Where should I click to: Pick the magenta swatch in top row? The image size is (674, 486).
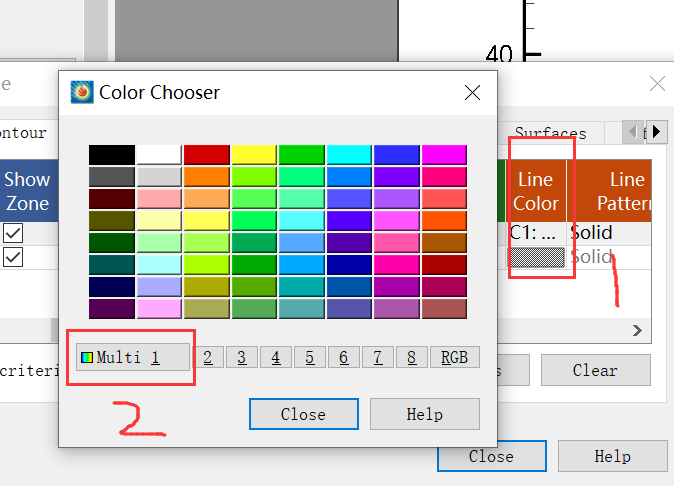444,155
